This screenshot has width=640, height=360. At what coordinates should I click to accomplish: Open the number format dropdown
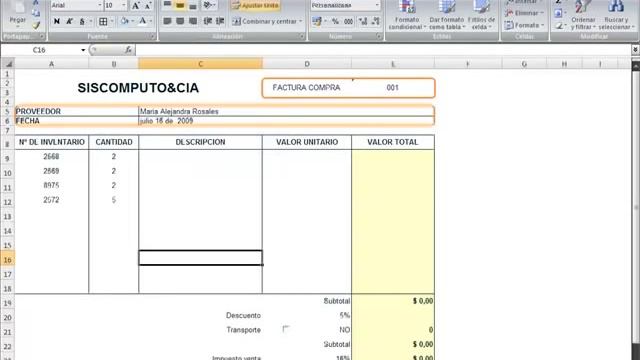[377, 5]
